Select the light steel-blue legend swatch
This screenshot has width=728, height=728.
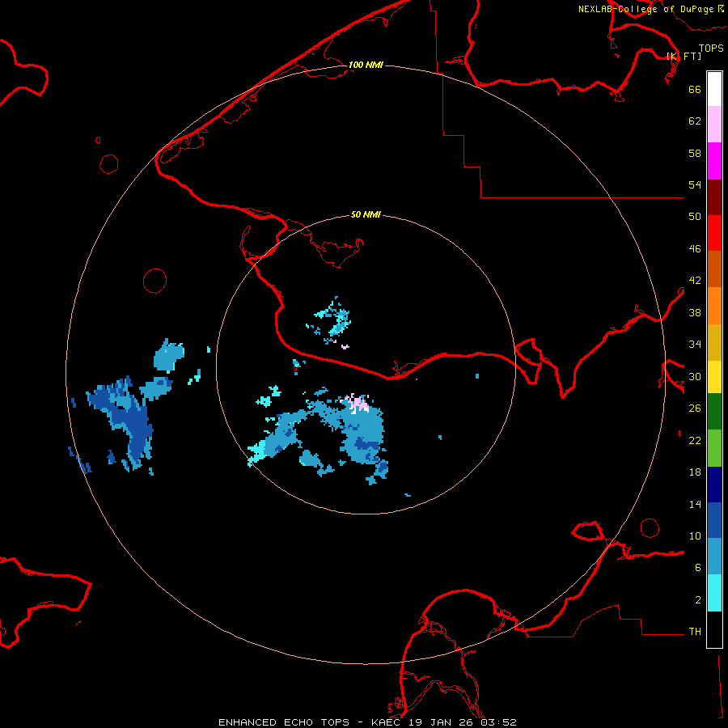[714, 557]
